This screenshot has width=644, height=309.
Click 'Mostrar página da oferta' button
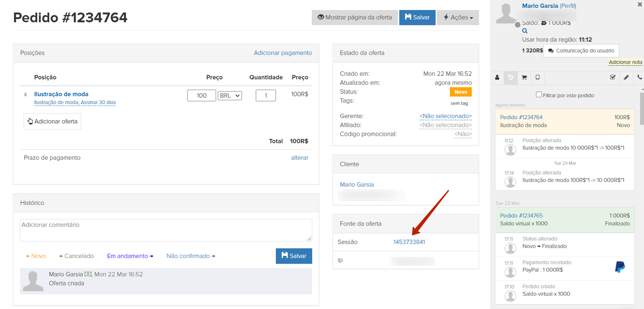tap(355, 17)
